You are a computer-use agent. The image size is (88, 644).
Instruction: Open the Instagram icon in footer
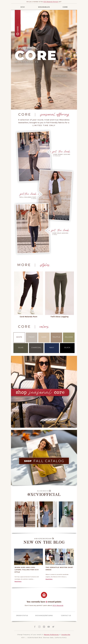pyautogui.click(x=39, y=627)
